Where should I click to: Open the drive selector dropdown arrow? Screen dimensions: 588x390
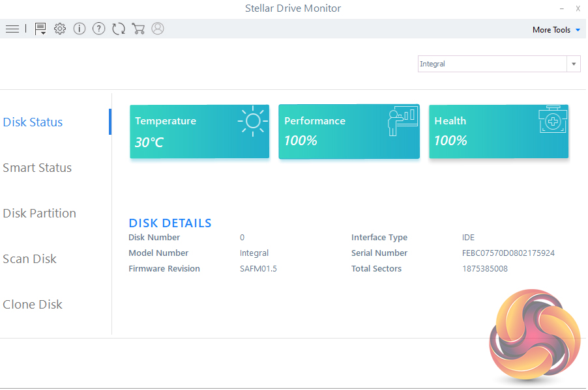(574, 64)
